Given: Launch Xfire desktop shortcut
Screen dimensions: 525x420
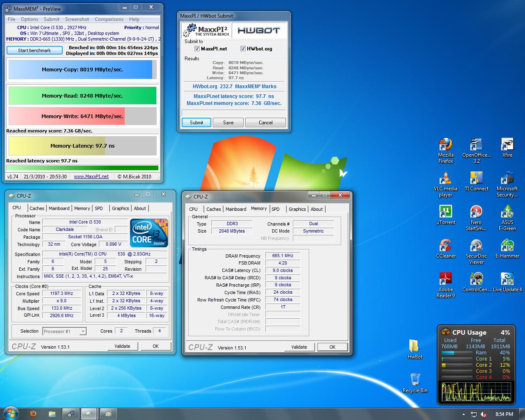Looking at the screenshot, I should (x=507, y=148).
